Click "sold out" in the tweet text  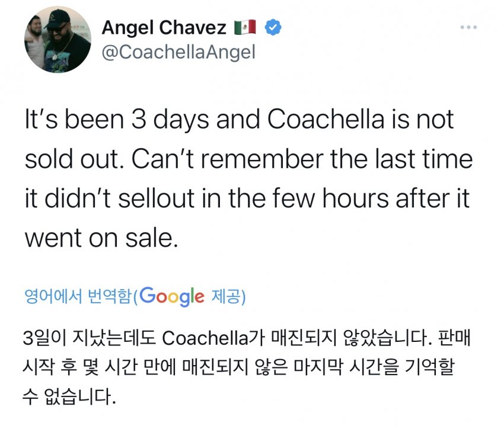tap(69, 159)
